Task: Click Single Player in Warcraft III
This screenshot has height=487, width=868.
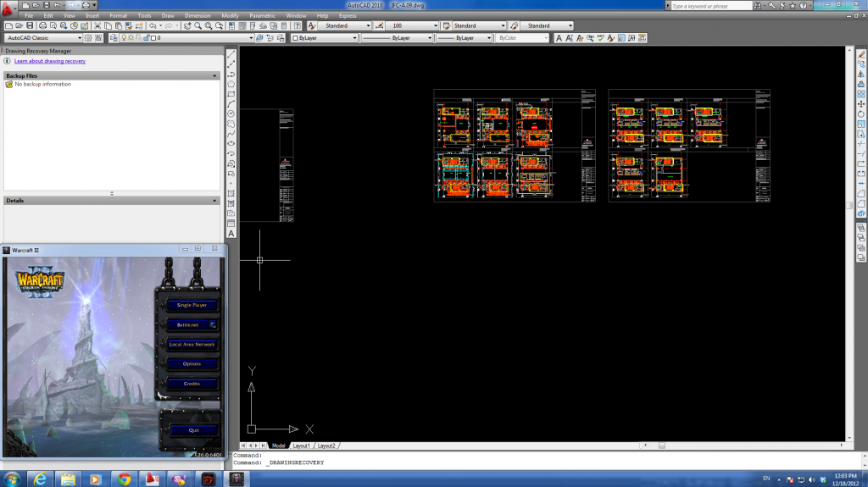Action: tap(192, 305)
